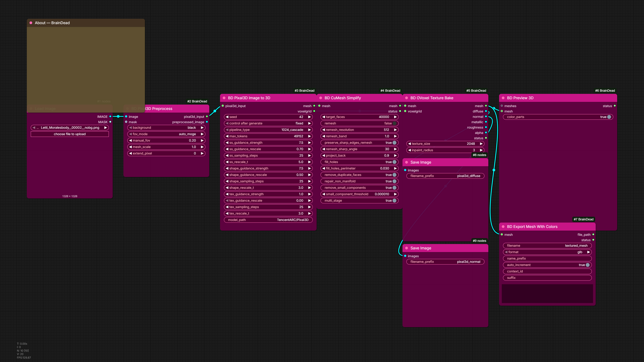This screenshot has width=644, height=362.
Task: Click the ss_guidance_strength value slider
Action: (268, 143)
